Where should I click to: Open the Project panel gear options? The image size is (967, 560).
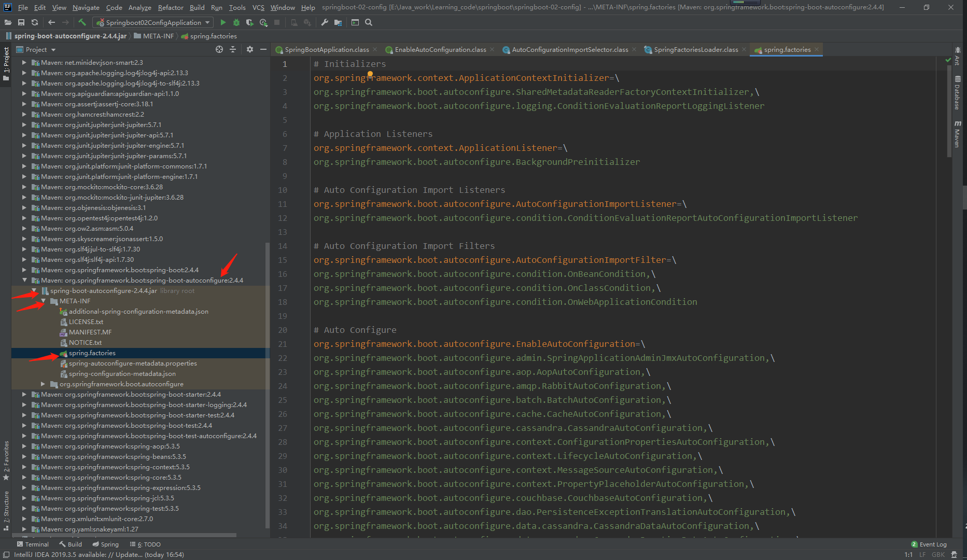tap(250, 49)
